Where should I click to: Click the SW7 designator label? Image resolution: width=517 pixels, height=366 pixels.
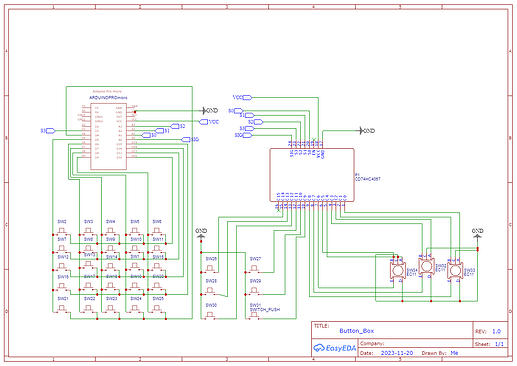coord(62,239)
